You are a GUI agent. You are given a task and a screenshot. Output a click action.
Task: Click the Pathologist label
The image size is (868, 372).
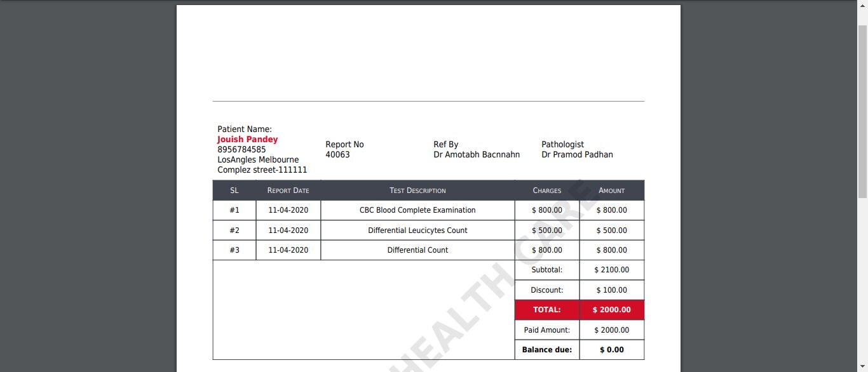562,145
